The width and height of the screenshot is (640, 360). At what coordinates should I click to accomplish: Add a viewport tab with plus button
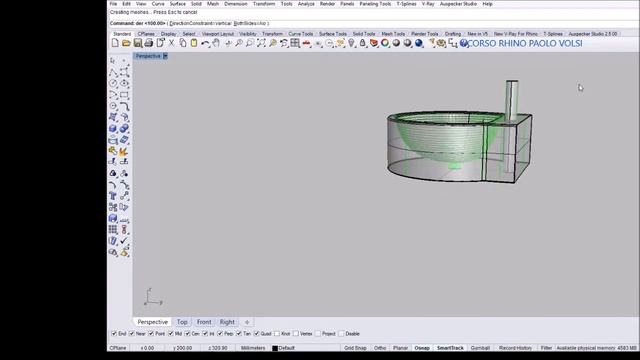coord(247,322)
